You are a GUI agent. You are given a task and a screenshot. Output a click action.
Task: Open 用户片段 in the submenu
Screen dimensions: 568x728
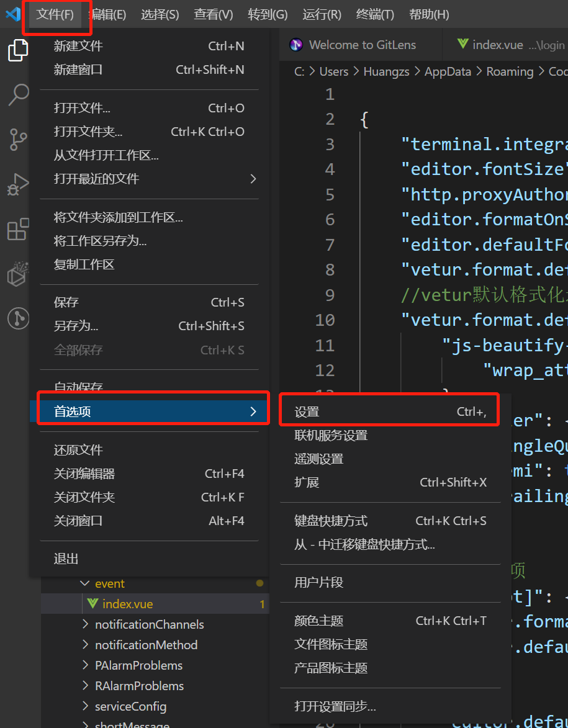tap(390, 583)
